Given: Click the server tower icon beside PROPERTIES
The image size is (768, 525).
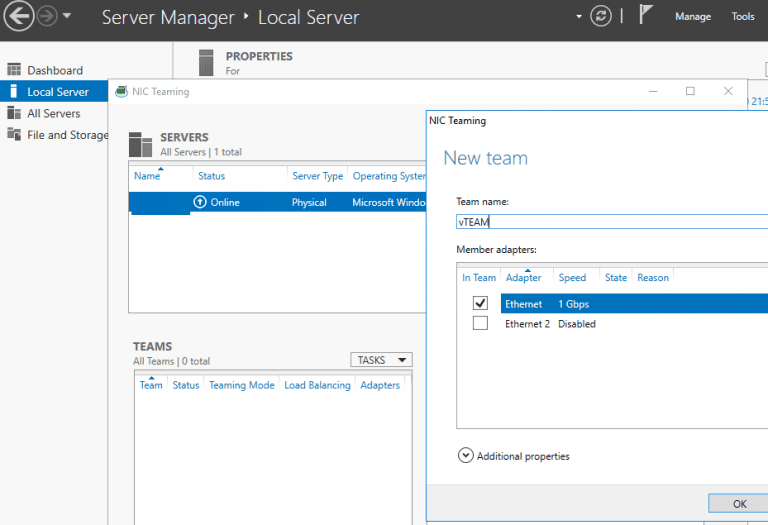Looking at the screenshot, I should [206, 63].
